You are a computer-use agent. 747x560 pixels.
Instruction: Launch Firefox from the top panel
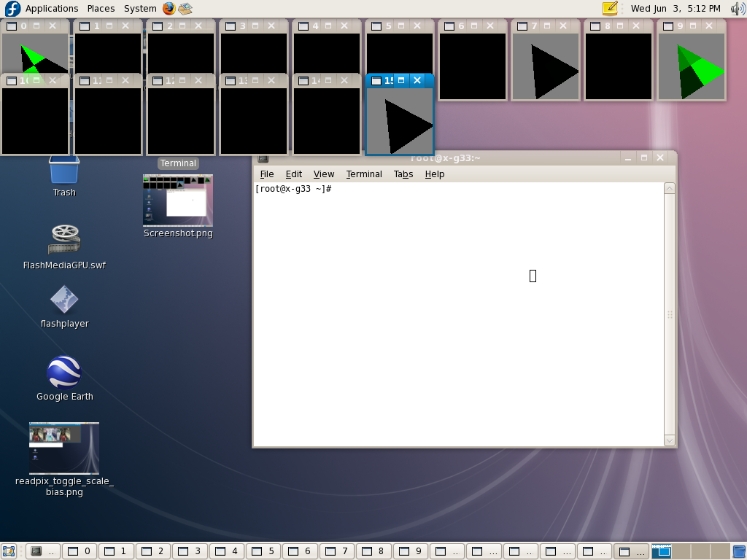[x=169, y=9]
